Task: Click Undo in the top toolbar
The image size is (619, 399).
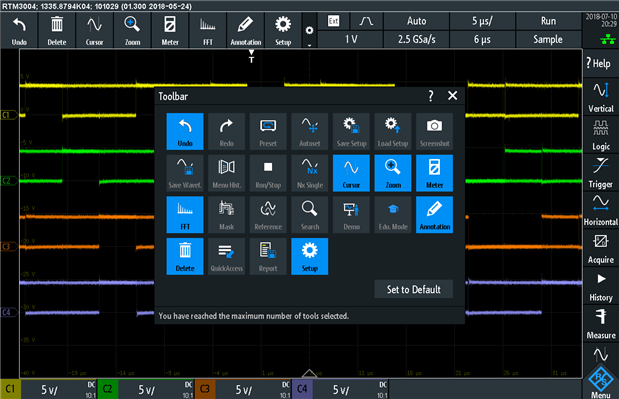Action: tap(19, 30)
